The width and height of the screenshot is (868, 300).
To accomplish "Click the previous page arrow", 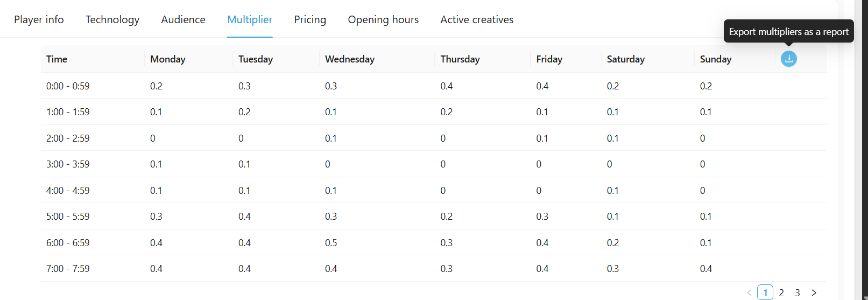I will click(749, 292).
